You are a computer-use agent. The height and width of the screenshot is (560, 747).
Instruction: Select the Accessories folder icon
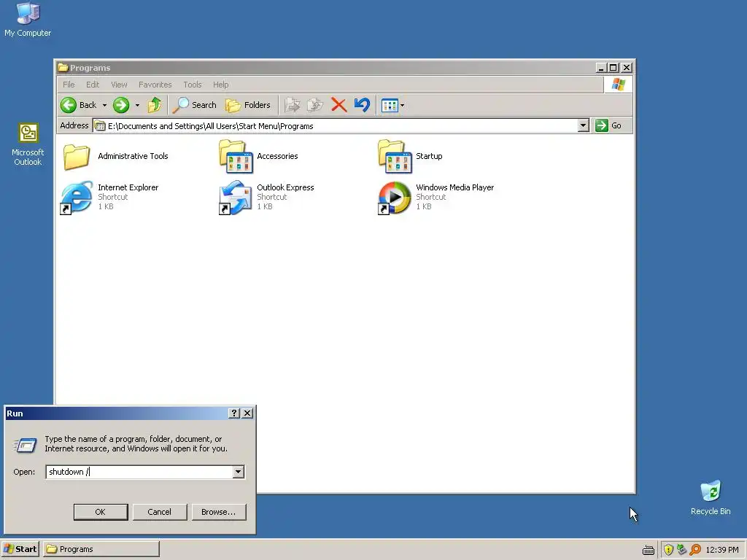point(236,156)
